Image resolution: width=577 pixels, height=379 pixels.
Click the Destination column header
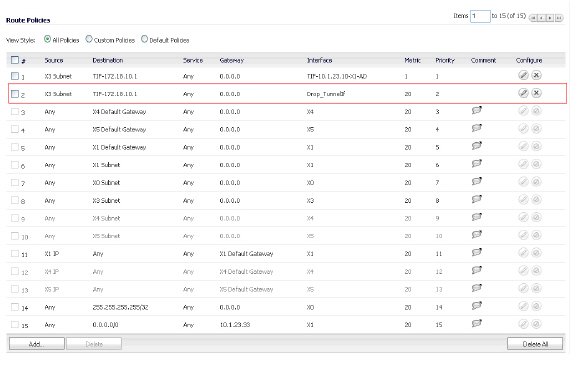108,60
